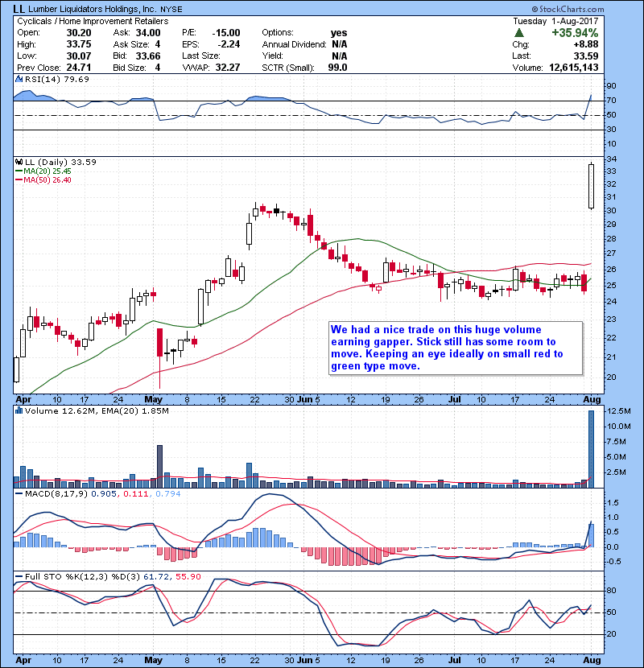Click the EPS value -2.24
The height and width of the screenshot is (668, 644).
(229, 44)
